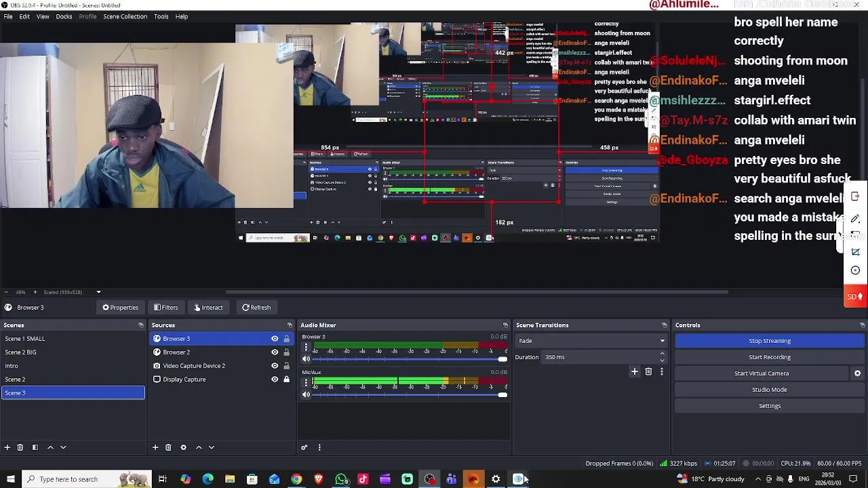Undock the Sources panel

[x=290, y=325]
